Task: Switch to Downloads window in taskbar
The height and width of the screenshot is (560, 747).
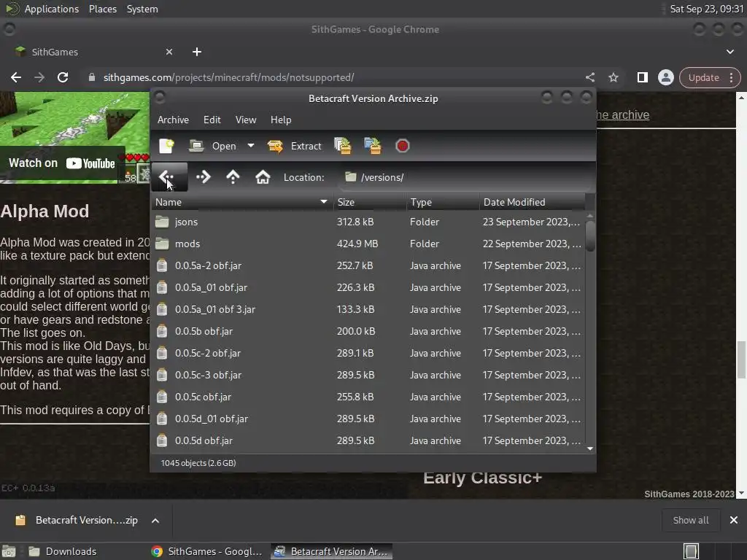Action: (62, 551)
